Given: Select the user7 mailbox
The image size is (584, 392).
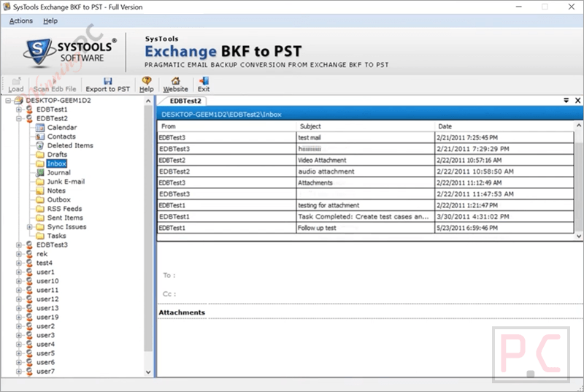Looking at the screenshot, I should (x=45, y=371).
